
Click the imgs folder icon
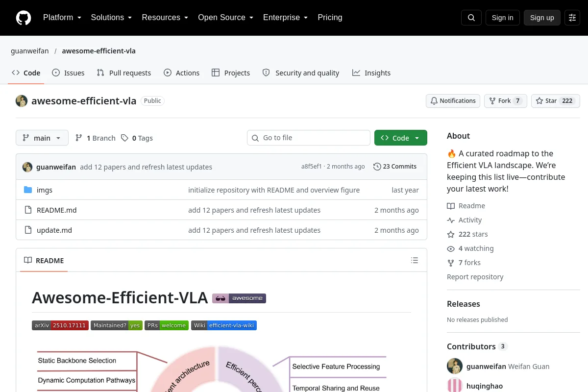point(28,190)
